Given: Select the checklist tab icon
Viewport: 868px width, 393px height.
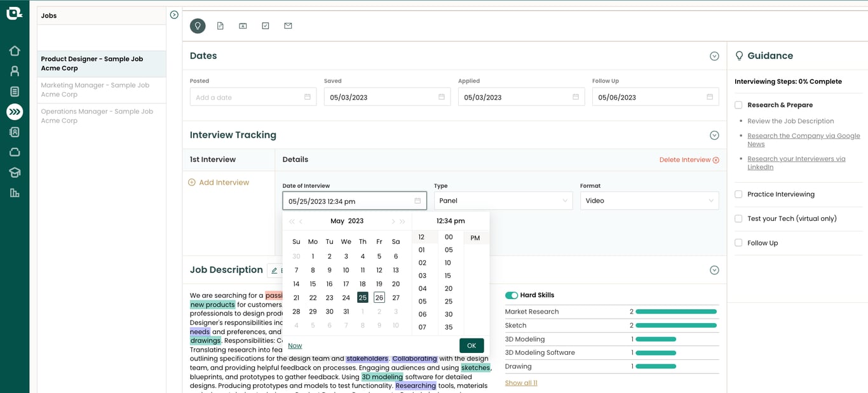Looking at the screenshot, I should point(266,26).
